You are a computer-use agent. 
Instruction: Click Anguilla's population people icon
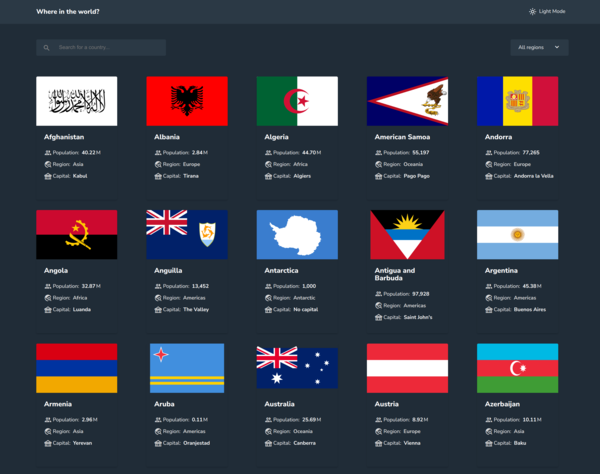(158, 286)
